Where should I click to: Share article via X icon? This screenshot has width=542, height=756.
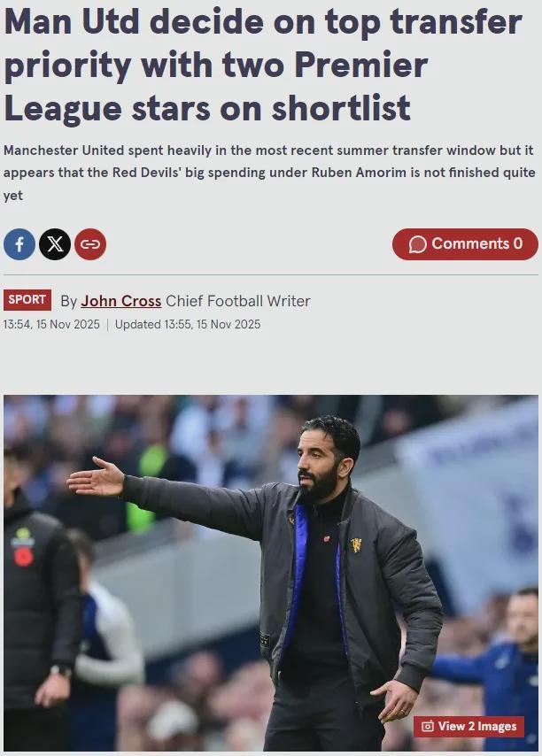55,244
